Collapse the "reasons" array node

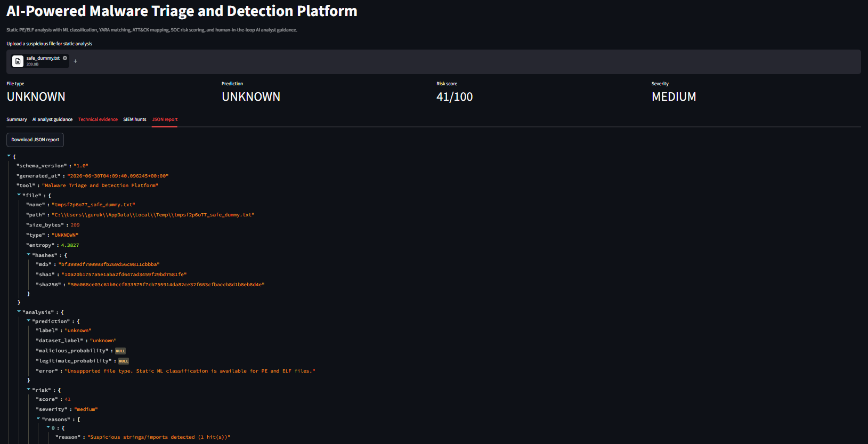[38, 419]
